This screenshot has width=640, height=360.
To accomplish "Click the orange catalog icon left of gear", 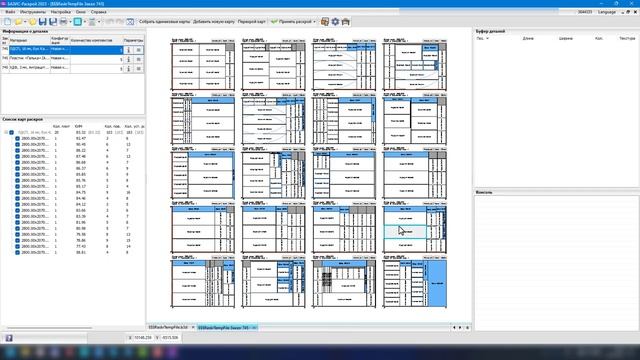I will [x=325, y=22].
